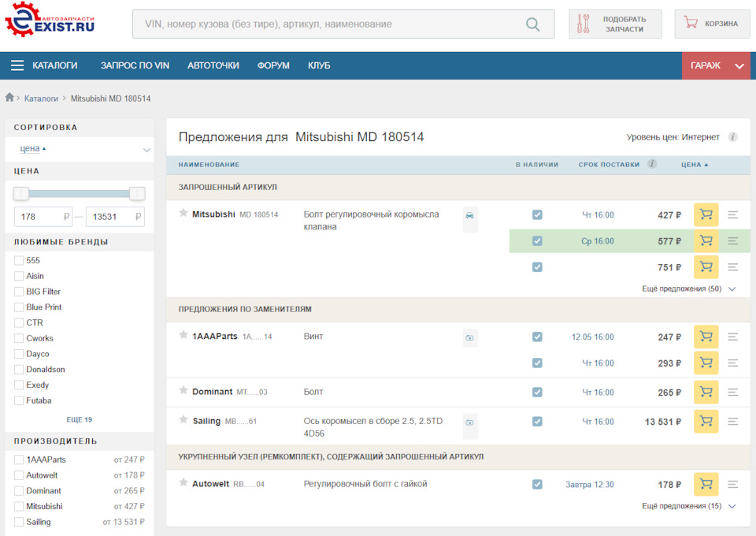Open АВТОТОЧКИ menu item
This screenshot has height=536, width=756.
coord(213,65)
